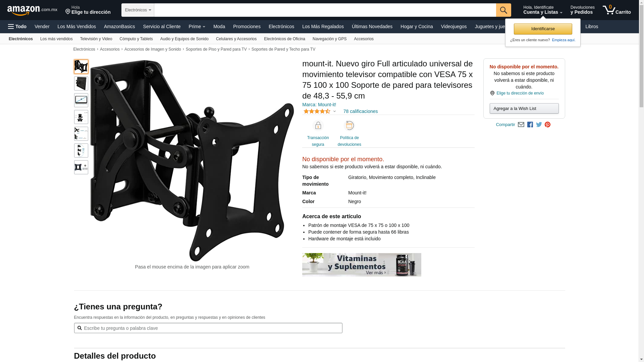Expand the Electrónicos search category dropdown
This screenshot has height=362, width=644.
tap(138, 10)
